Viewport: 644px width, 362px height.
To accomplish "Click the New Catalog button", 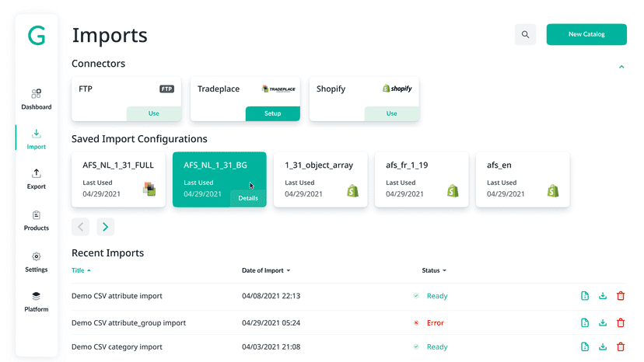I will 586,34.
